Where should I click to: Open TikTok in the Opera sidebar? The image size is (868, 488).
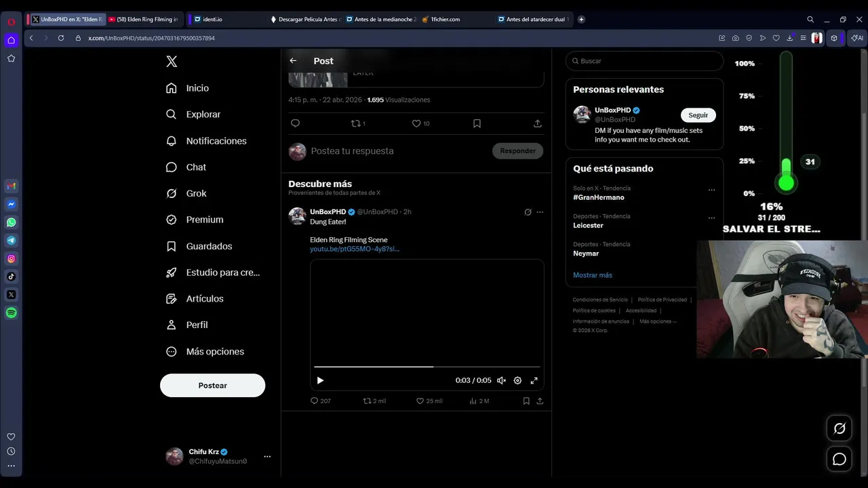pos(12,277)
